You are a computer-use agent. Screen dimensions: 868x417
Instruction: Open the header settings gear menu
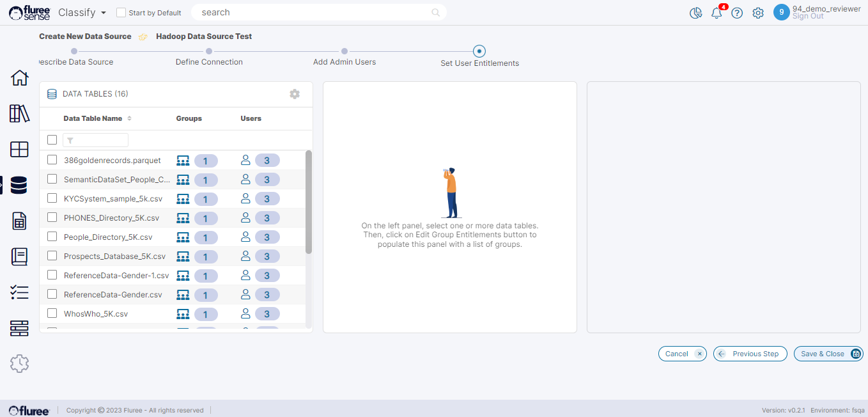click(758, 13)
